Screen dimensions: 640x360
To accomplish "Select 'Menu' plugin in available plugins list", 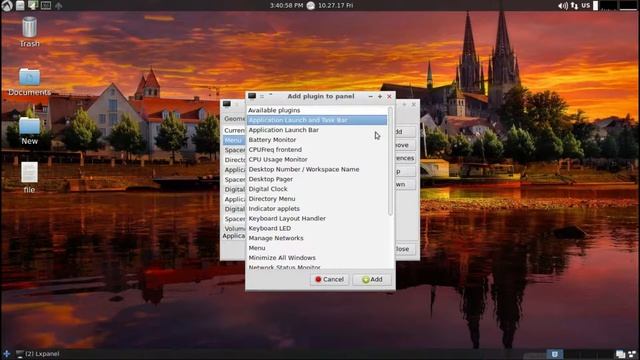I will pyautogui.click(x=317, y=248).
